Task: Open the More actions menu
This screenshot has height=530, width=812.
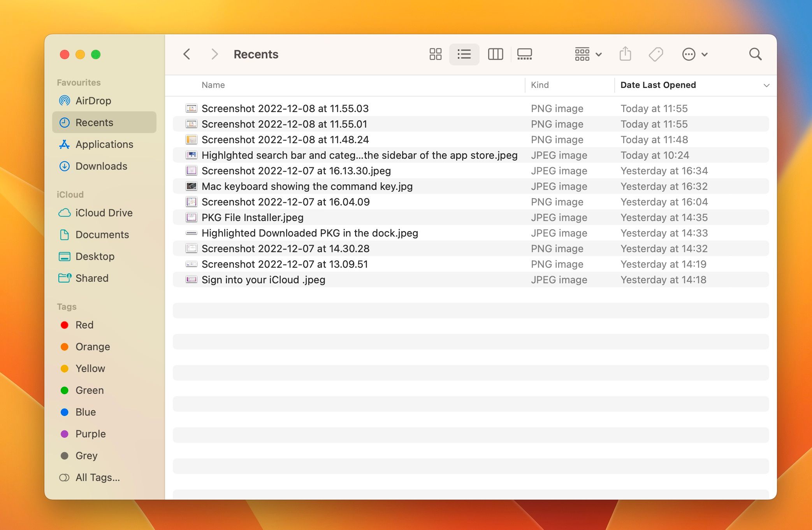Action: point(694,54)
